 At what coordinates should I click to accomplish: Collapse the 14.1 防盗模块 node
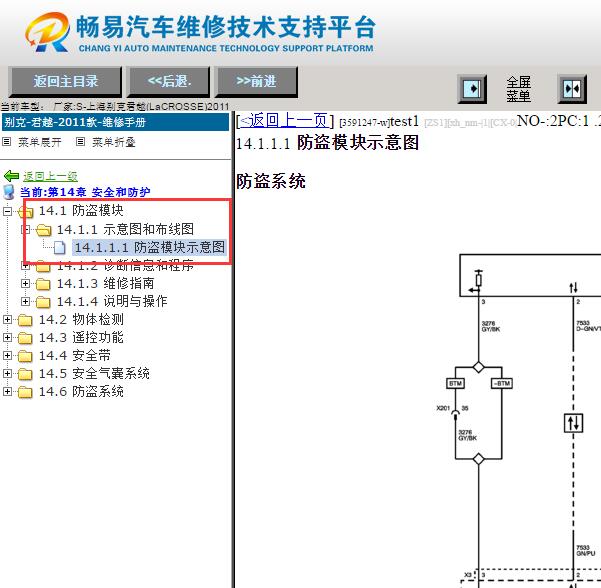tap(7, 211)
